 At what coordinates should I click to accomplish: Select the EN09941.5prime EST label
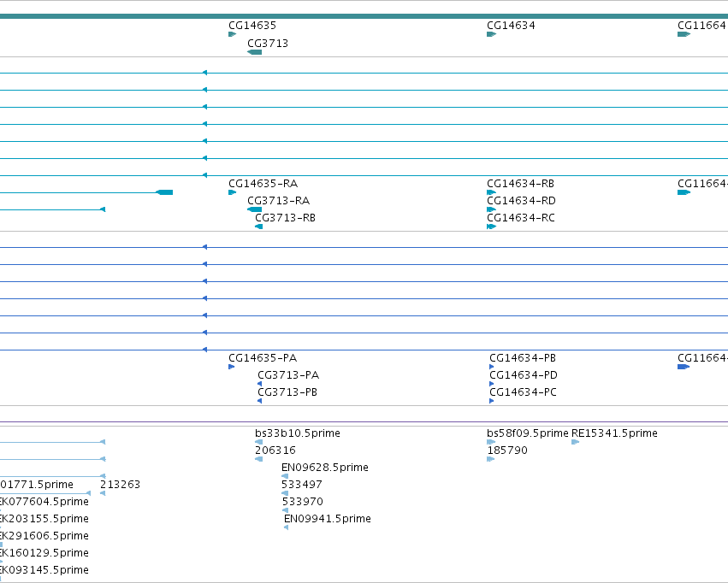(x=327, y=519)
